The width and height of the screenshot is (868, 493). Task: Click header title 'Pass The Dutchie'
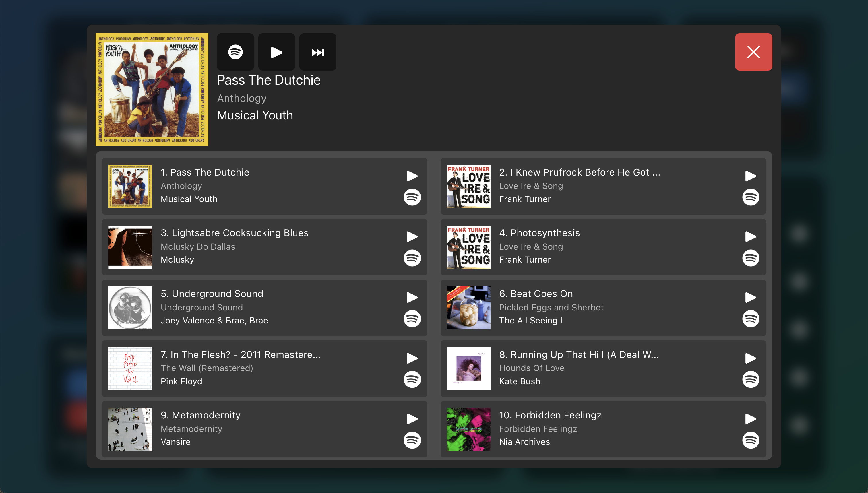[x=269, y=80]
